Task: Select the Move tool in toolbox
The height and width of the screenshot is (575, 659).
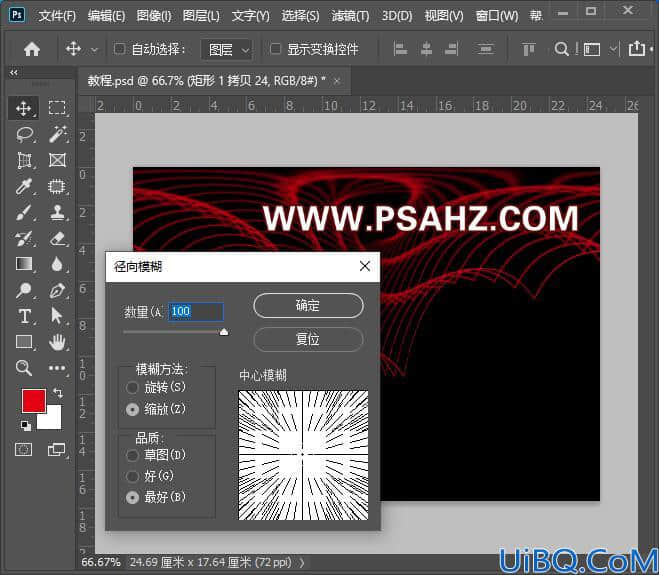Action: (x=24, y=108)
